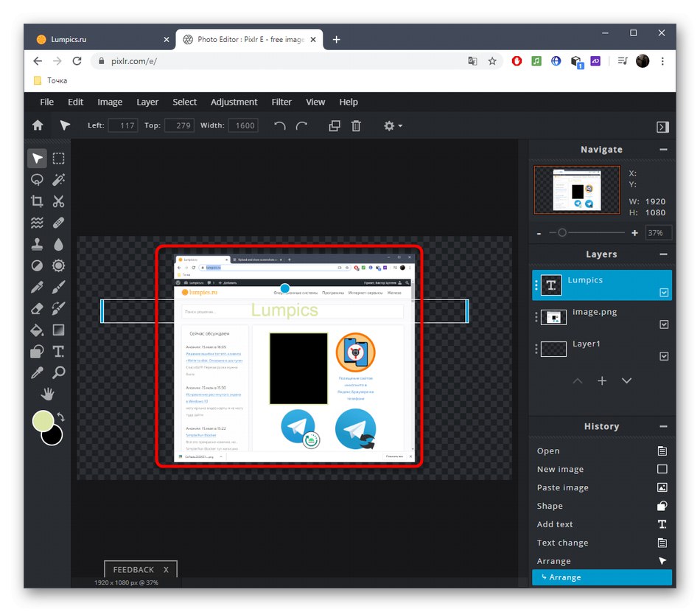Undo last action with curved arrow

coord(280,125)
